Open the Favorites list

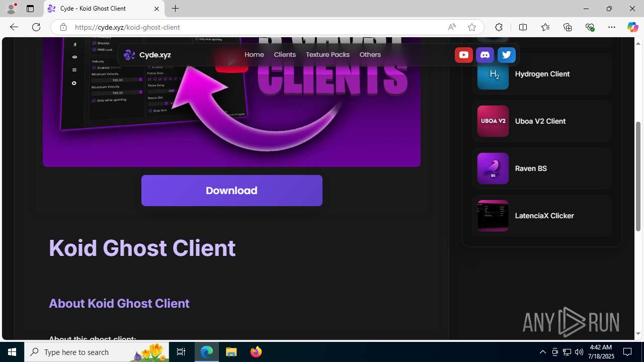pos(545,27)
